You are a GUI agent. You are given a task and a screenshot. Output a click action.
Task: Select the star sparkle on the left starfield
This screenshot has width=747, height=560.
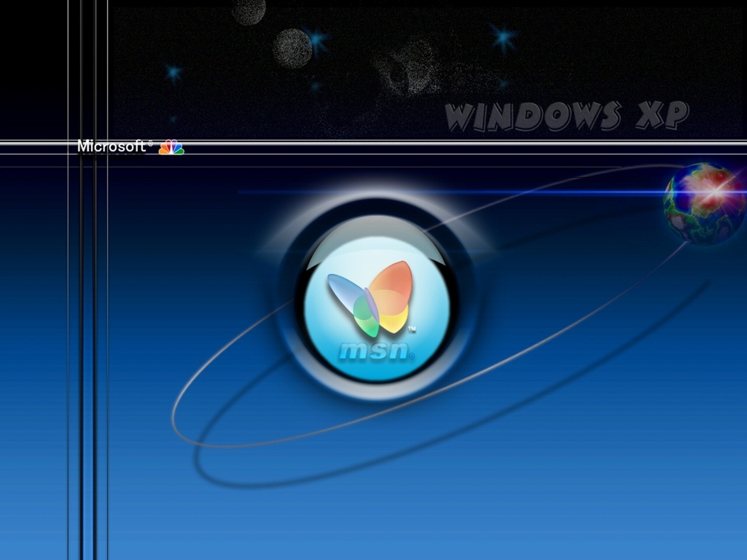(x=173, y=72)
